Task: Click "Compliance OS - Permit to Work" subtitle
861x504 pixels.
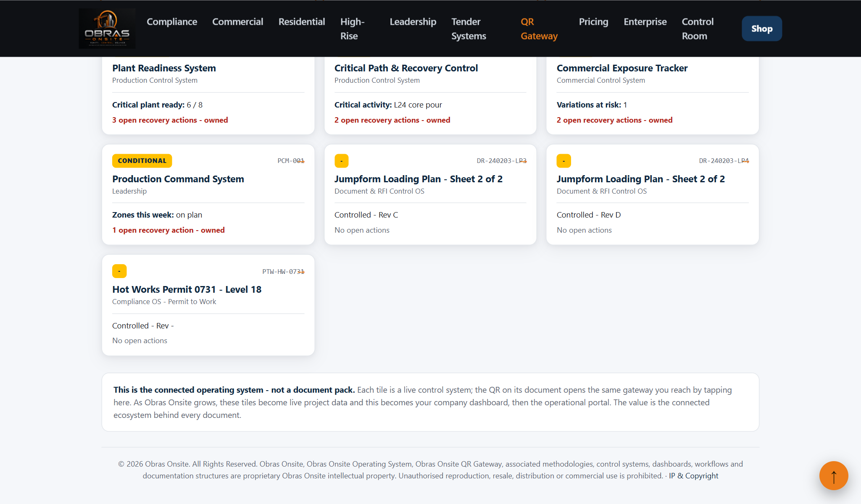Action: pos(164,302)
